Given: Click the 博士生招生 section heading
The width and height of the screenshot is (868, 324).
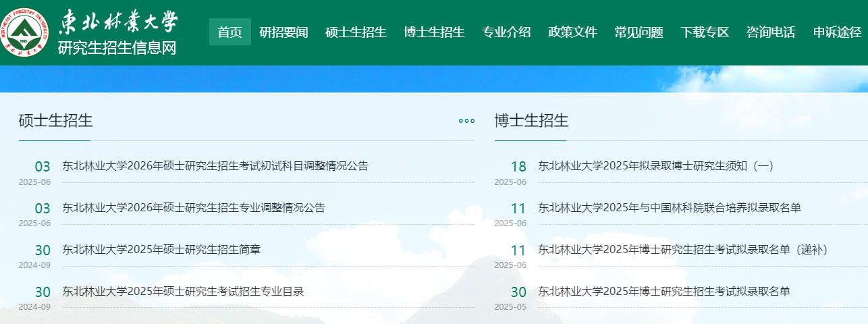Looking at the screenshot, I should (x=532, y=121).
